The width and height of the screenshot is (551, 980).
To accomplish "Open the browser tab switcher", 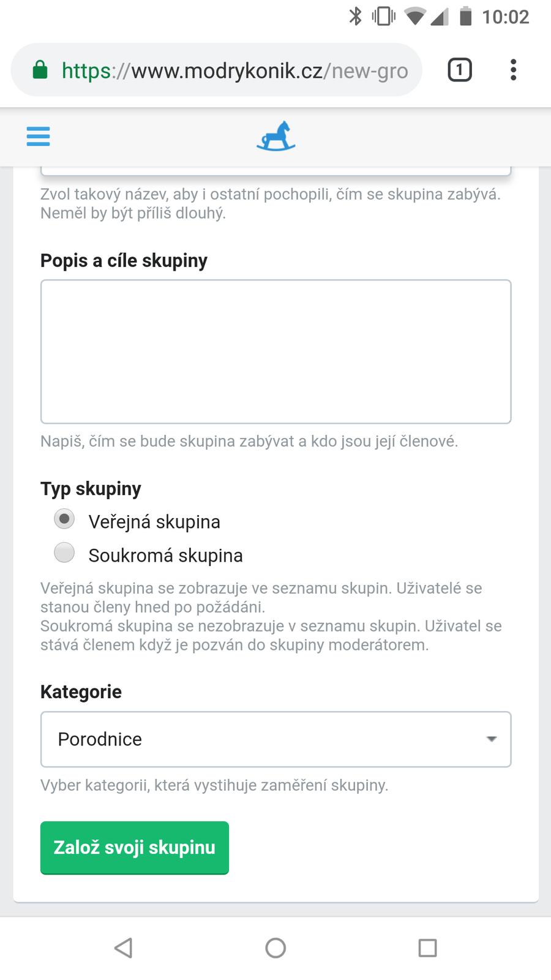I will (459, 70).
